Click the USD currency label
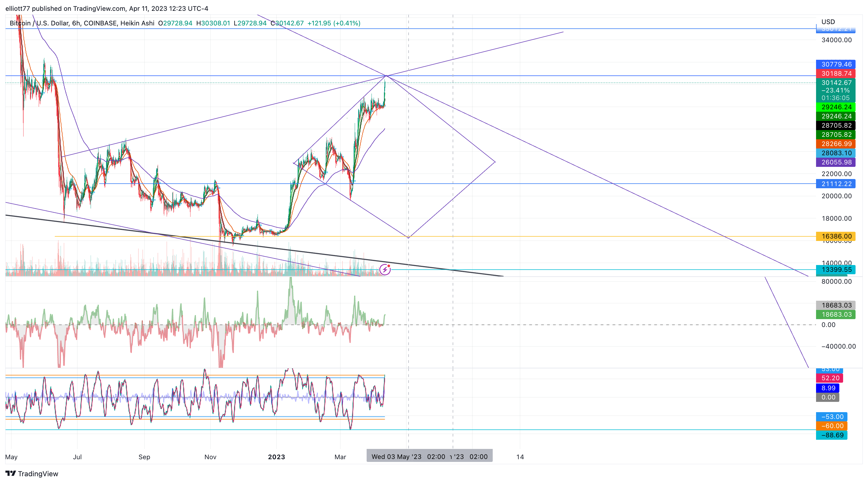868x483 pixels. pos(828,22)
